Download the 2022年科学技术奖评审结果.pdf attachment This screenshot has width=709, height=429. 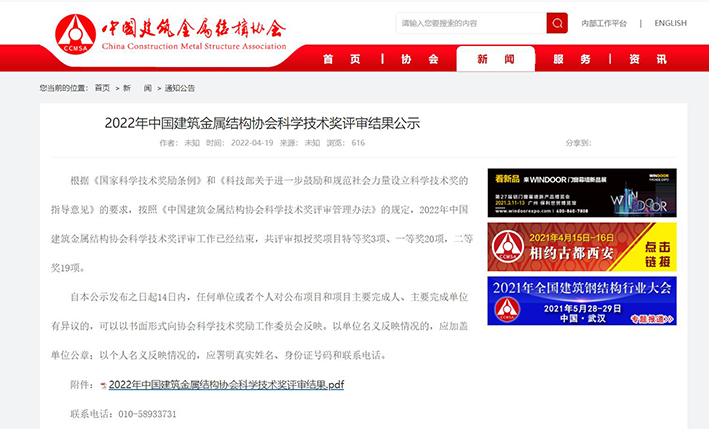tap(226, 385)
